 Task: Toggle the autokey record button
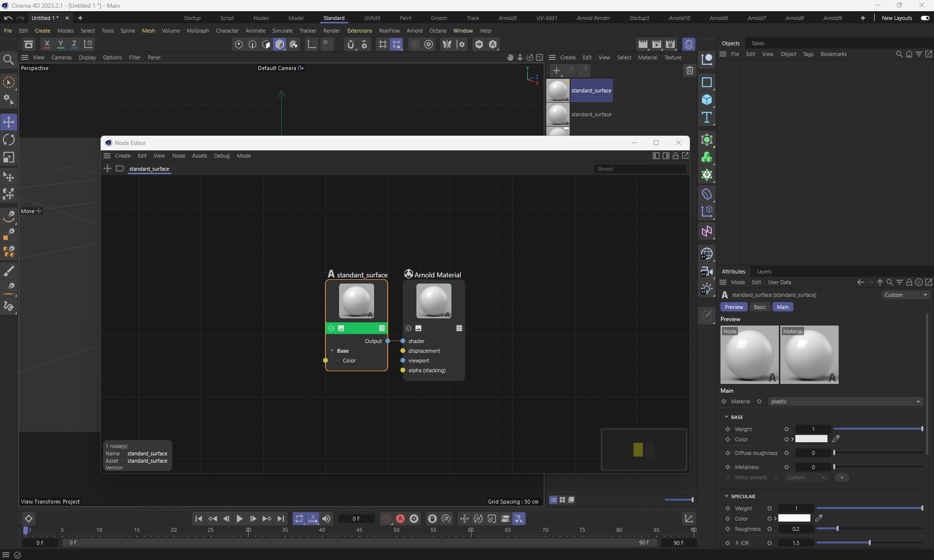[400, 519]
